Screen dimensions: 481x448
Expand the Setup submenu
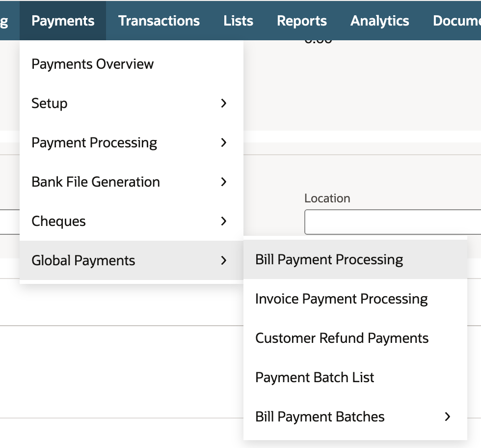coord(132,103)
